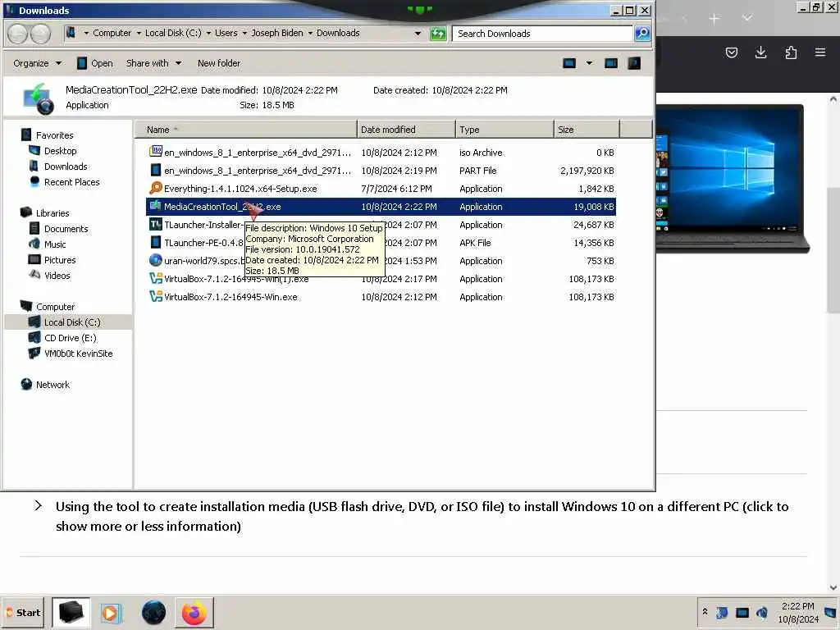The width and height of the screenshot is (840, 630).
Task: Open Firefox list all tabs chevron
Action: pyautogui.click(x=747, y=18)
